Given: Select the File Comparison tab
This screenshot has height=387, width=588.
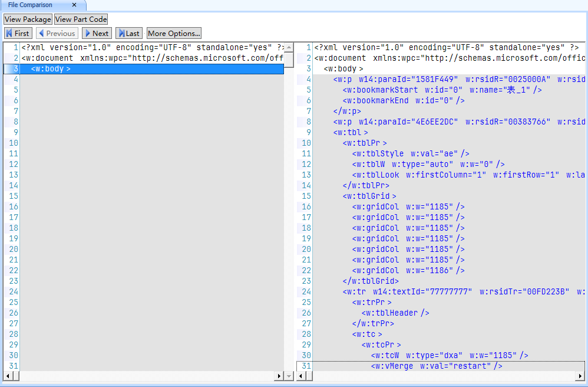Looking at the screenshot, I should click(x=31, y=5).
